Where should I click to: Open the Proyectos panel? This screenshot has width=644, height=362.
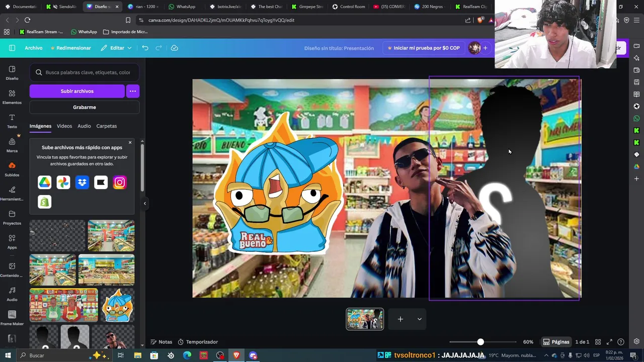coord(12,218)
